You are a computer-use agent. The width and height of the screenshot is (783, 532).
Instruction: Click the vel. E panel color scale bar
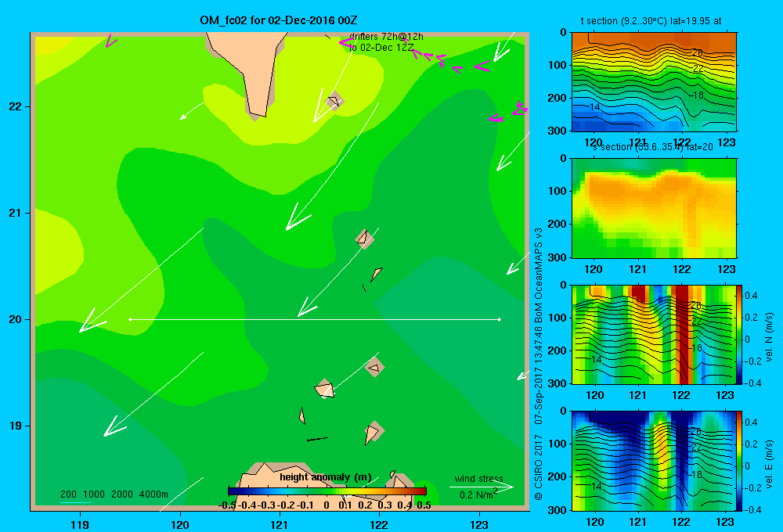pos(739,461)
